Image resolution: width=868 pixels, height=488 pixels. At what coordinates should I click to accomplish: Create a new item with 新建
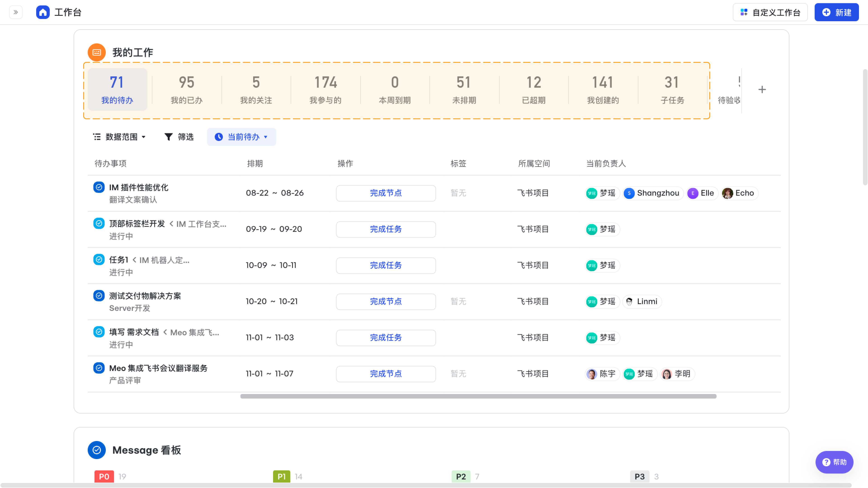pyautogui.click(x=836, y=12)
